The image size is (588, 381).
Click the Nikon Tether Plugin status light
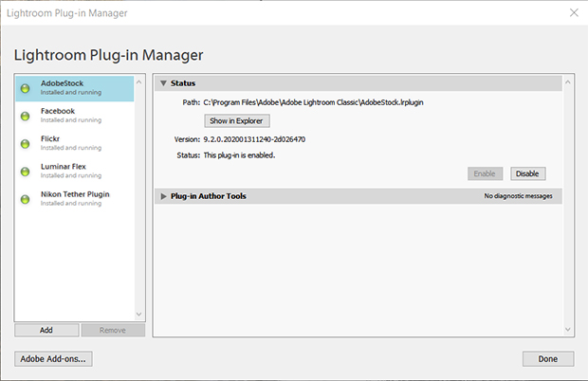pos(25,200)
